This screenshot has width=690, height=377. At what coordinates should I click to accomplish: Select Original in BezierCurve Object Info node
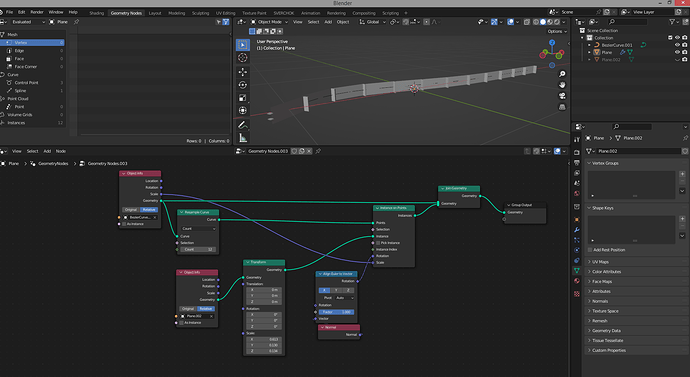pos(131,210)
